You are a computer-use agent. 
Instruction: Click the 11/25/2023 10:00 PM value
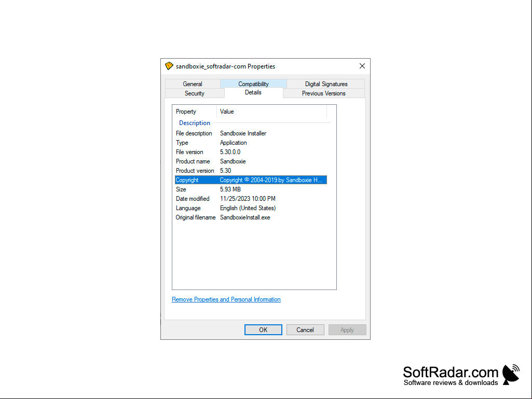(248, 199)
